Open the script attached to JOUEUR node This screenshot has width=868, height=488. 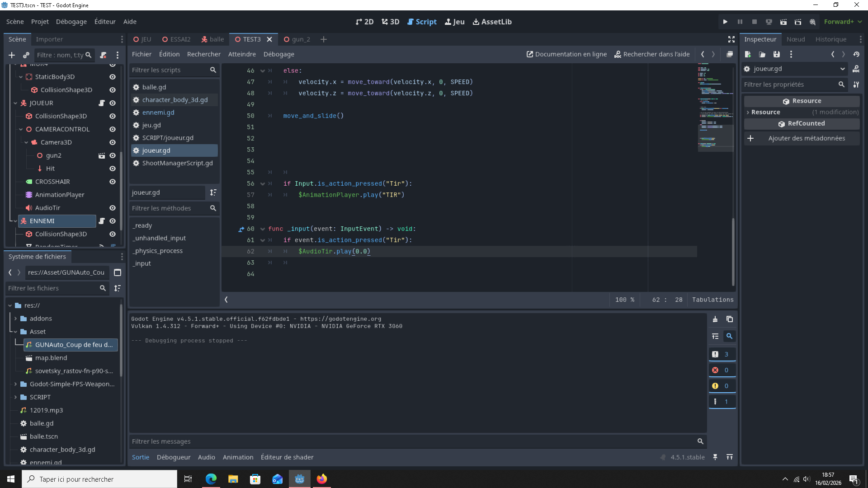[x=102, y=103]
